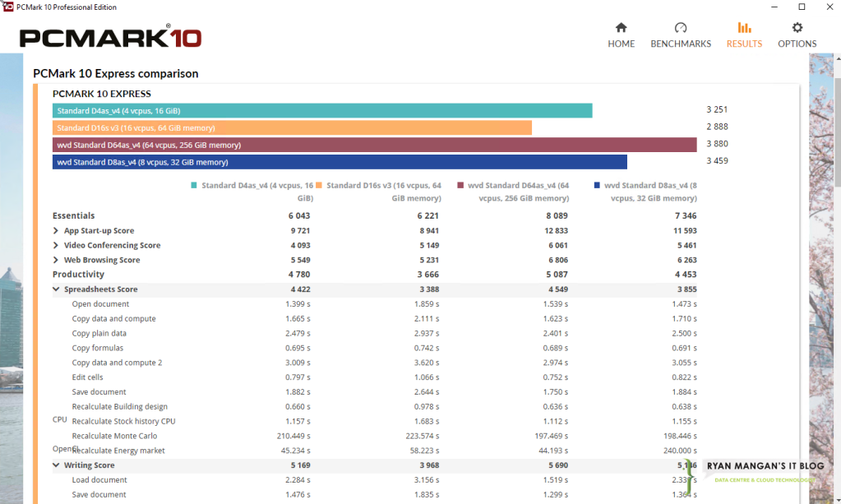Expand the Web Browsing Score row
841x504 pixels.
coord(56,260)
